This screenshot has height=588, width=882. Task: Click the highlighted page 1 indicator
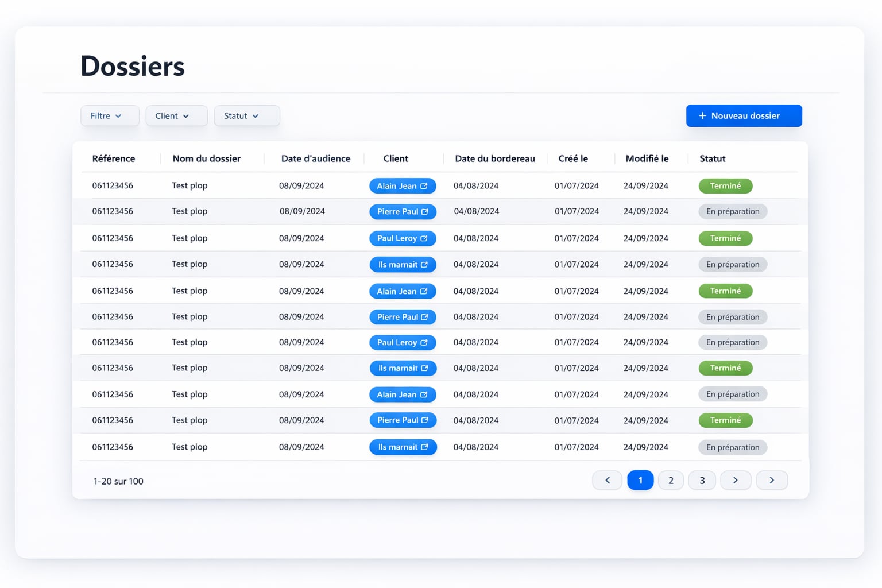tap(640, 480)
